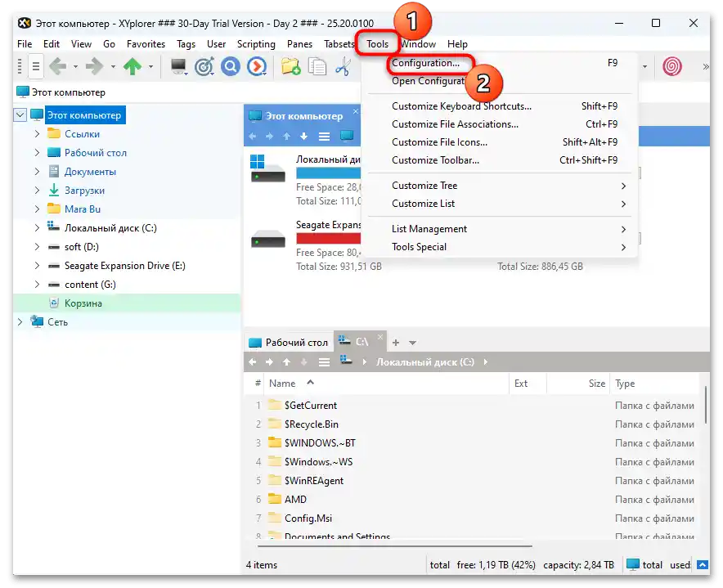Select the Cut scissors icon
Viewport: 723px width, 588px height.
(342, 65)
